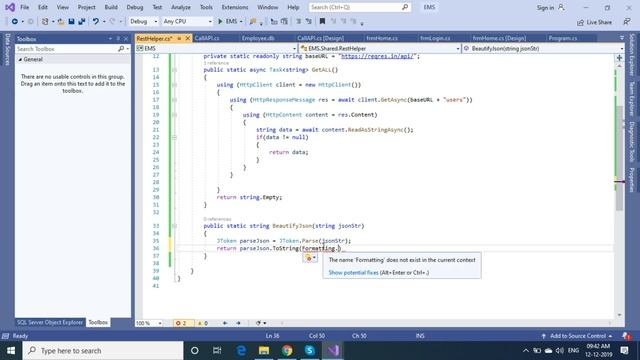Screen dimensions: 640x360
Task: Click the Toolbox search magnifier icon
Action: [x=121, y=49]
